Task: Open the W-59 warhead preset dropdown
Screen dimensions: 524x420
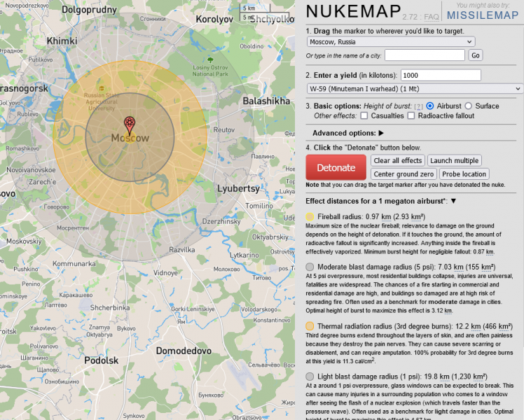Action: [415, 89]
